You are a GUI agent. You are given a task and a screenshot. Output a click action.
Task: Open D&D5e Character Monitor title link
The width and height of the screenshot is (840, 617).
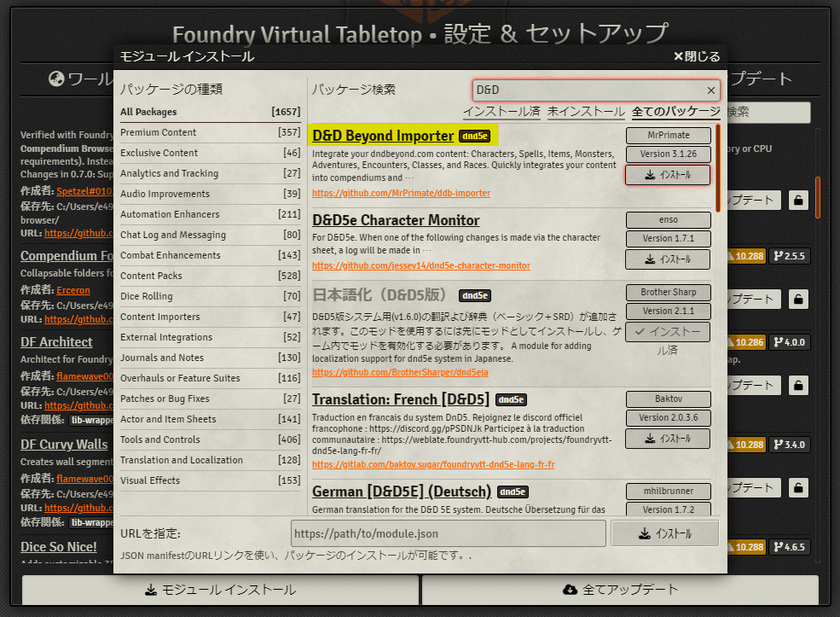point(396,220)
